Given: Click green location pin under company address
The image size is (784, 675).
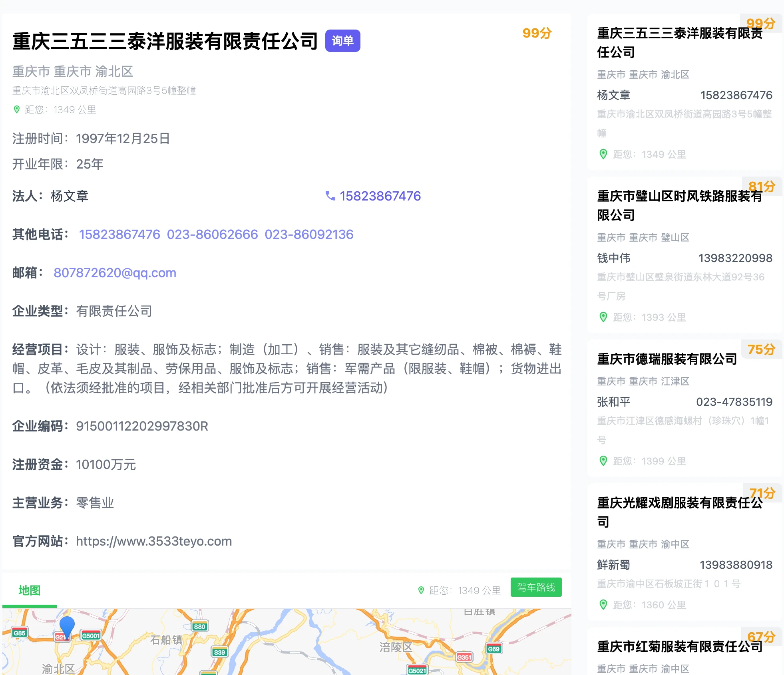Looking at the screenshot, I should coord(17,109).
